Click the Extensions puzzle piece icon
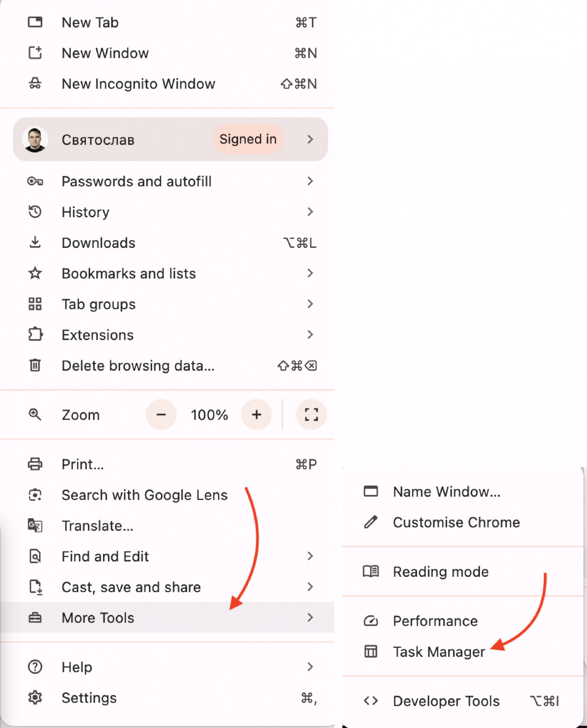 pos(35,334)
